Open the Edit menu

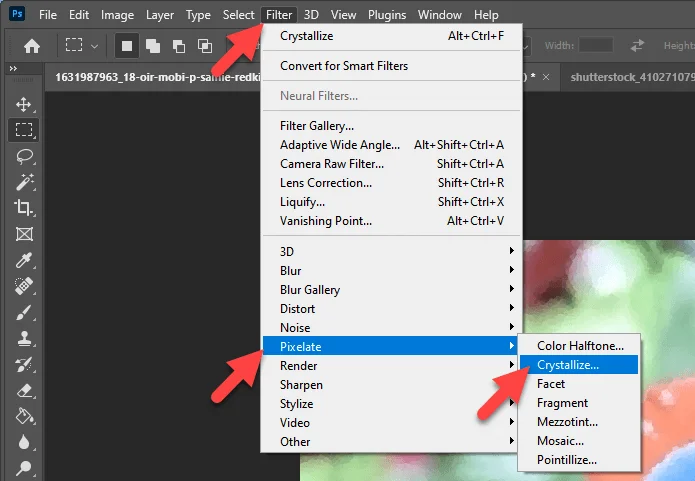coord(79,15)
